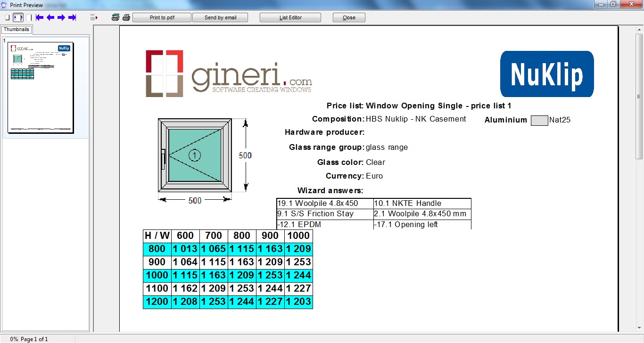Click column header '700' in price table
Viewport: 644px width, 343px height.
pos(214,236)
